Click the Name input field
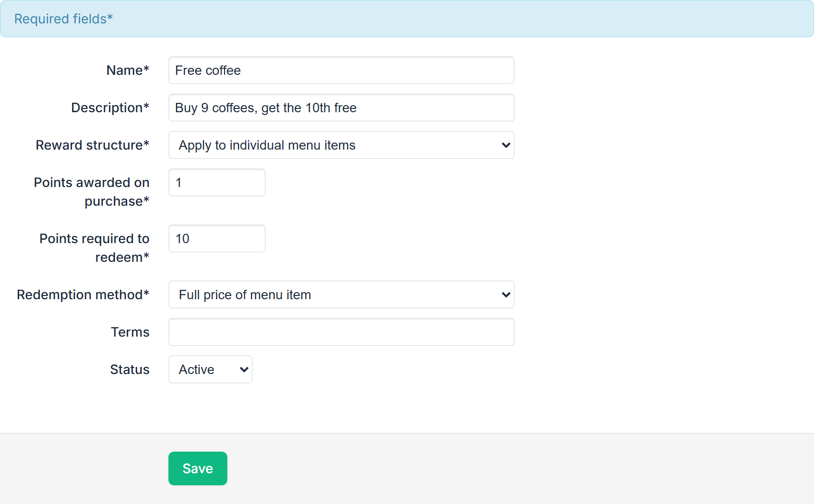This screenshot has height=504, width=814. click(x=342, y=70)
